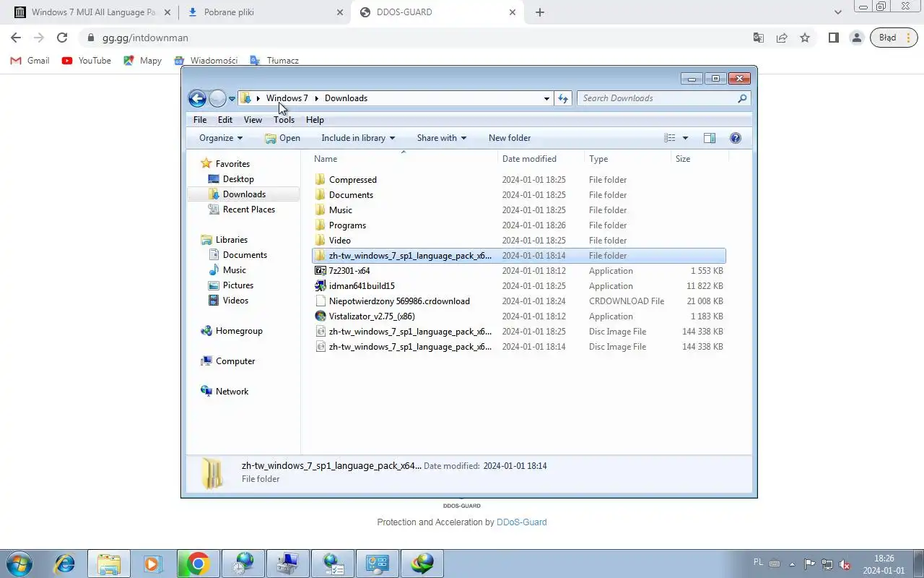
Task: Open address bar history dropdown
Action: click(x=546, y=98)
